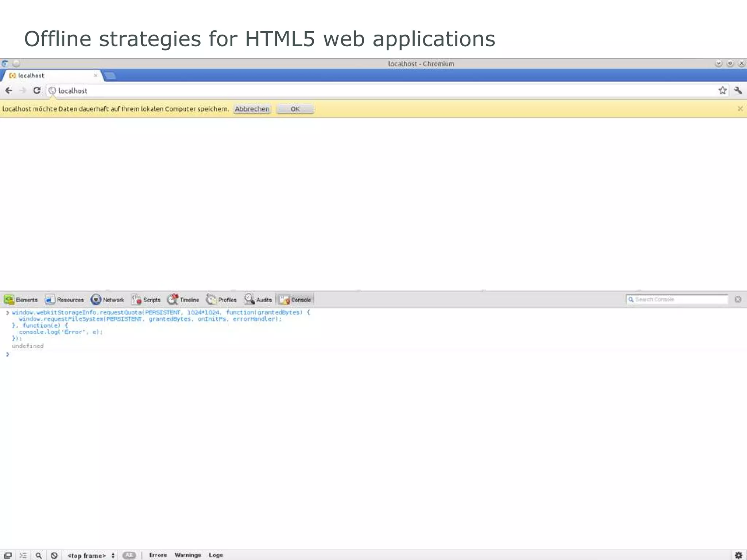Click the console.log('Error', e) line

coord(61,332)
